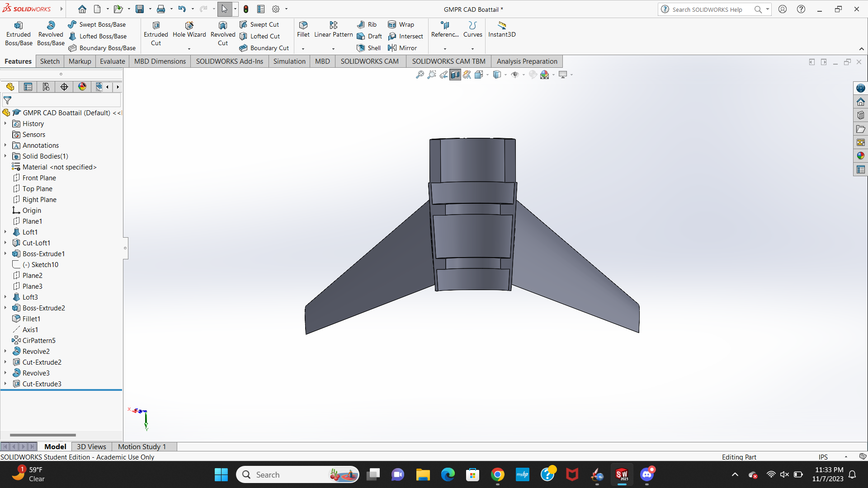Open File Explorer from taskbar

(x=423, y=475)
